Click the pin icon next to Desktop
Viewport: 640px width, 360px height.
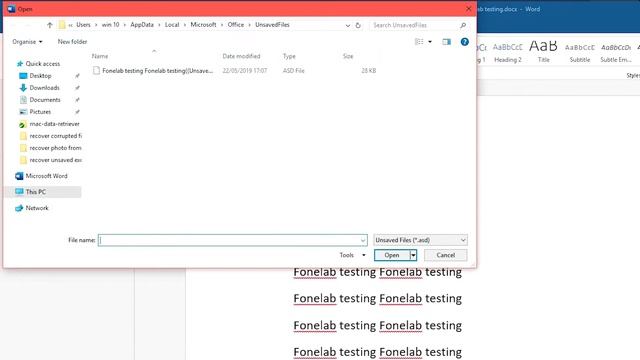[77, 76]
